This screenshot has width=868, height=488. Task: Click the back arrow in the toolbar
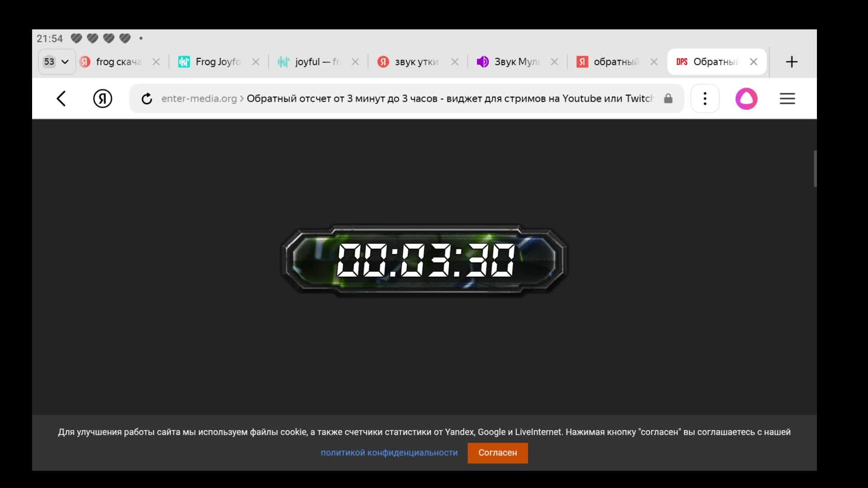(x=61, y=99)
